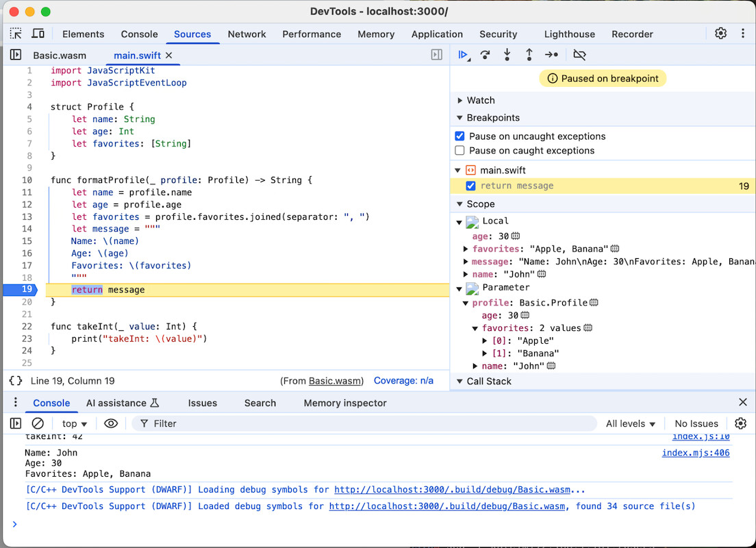The image size is (756, 548).
Task: Open DevTools settings gear
Action: coord(721,34)
